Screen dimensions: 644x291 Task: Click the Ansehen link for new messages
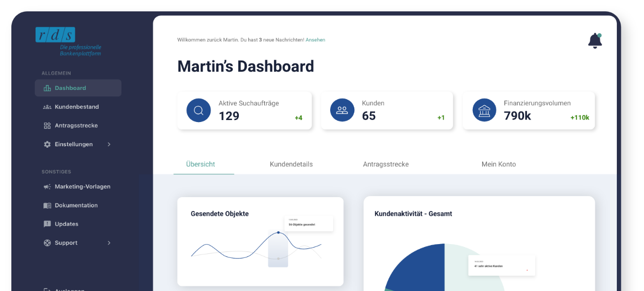[x=315, y=40]
